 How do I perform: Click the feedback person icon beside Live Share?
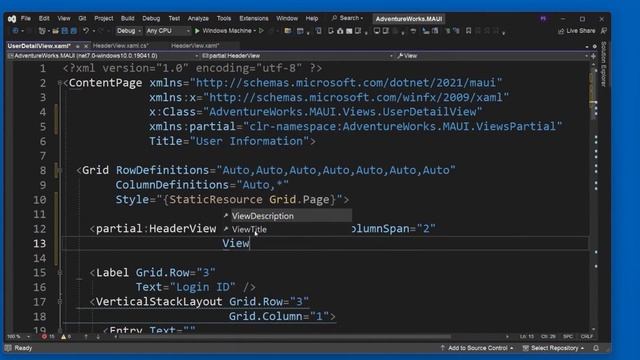pyautogui.click(x=604, y=31)
